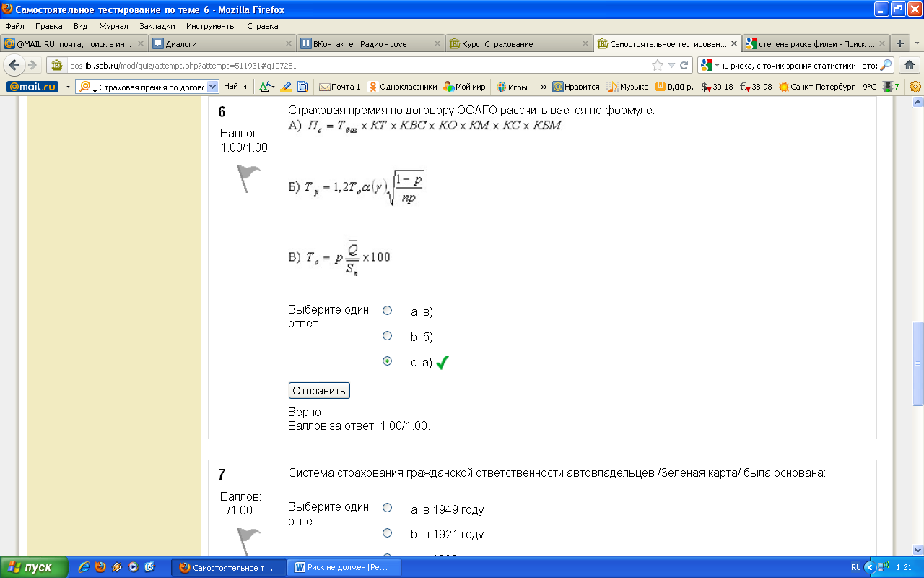The width and height of the screenshot is (924, 578).
Task: Switch to степень риска фильм search tab
Action: [815, 43]
